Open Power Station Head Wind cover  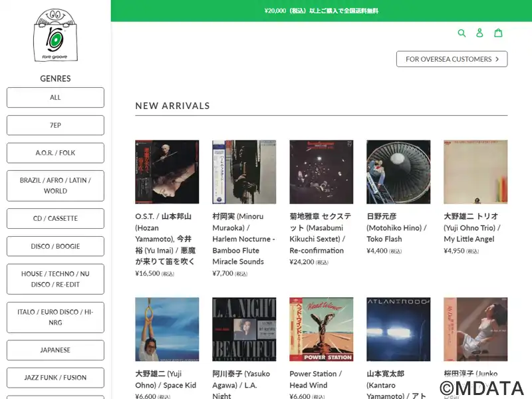(321, 329)
